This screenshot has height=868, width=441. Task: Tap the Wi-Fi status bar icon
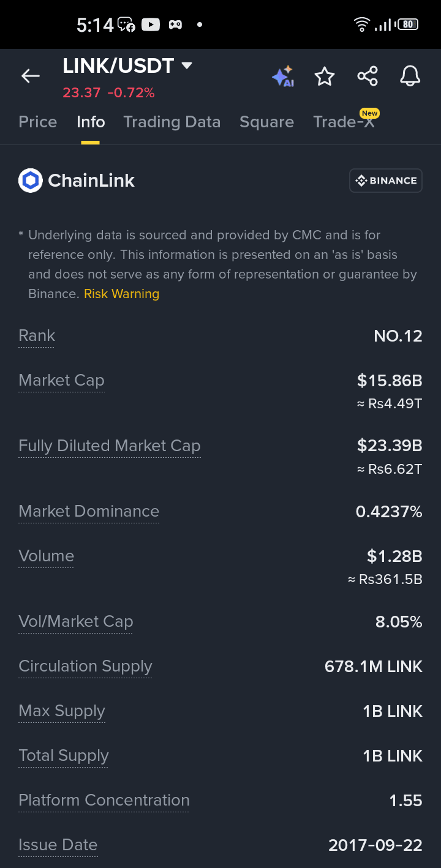point(362,24)
